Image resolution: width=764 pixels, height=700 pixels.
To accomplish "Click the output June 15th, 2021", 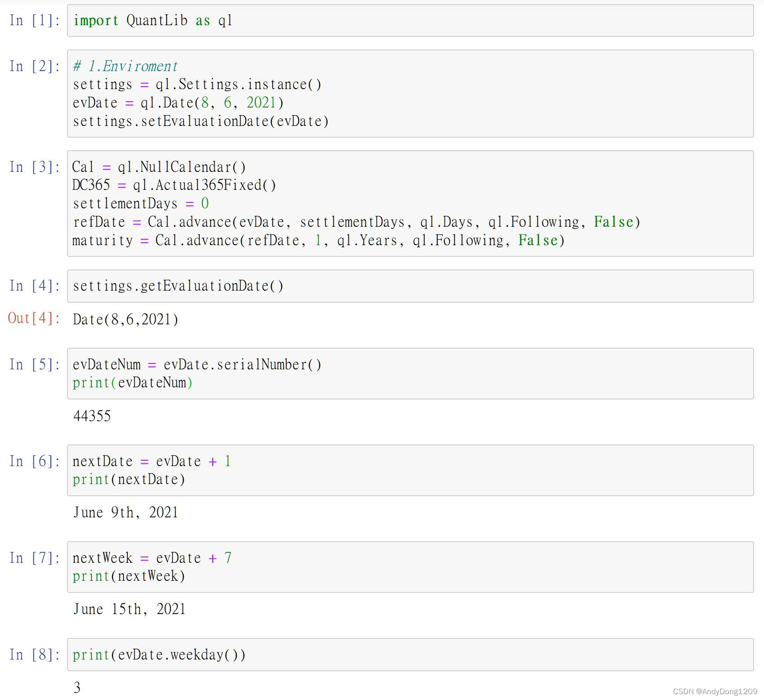I will pyautogui.click(x=129, y=609).
